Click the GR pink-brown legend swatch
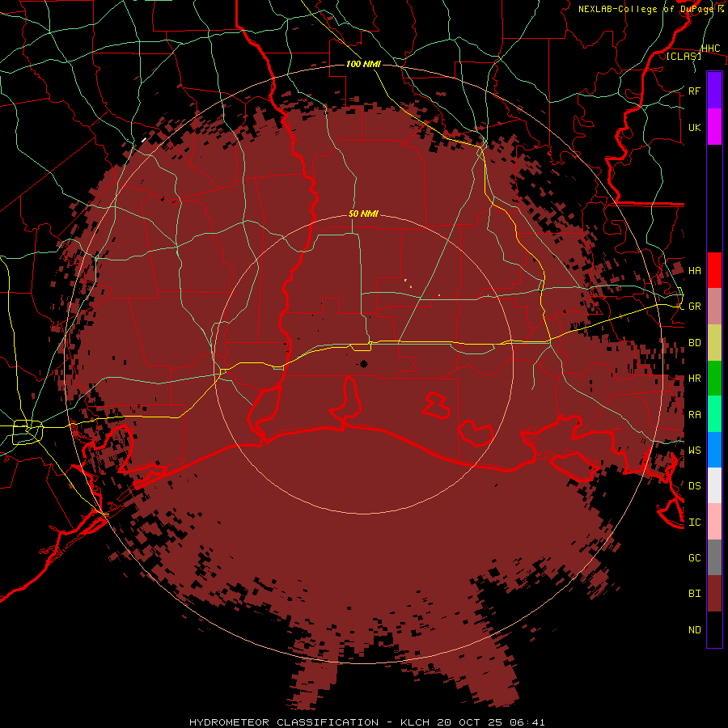 pyautogui.click(x=714, y=307)
